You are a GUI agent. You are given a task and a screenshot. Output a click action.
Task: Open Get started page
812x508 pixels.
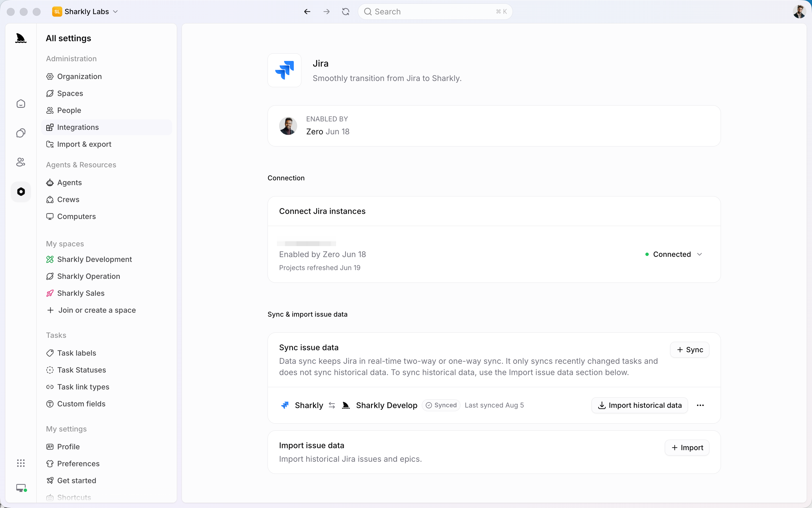(x=107, y=481)
